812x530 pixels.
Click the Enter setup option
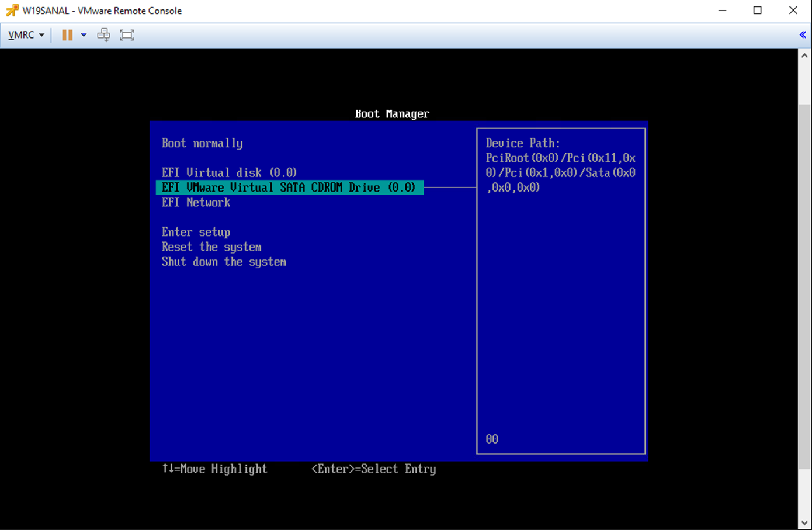coord(196,232)
